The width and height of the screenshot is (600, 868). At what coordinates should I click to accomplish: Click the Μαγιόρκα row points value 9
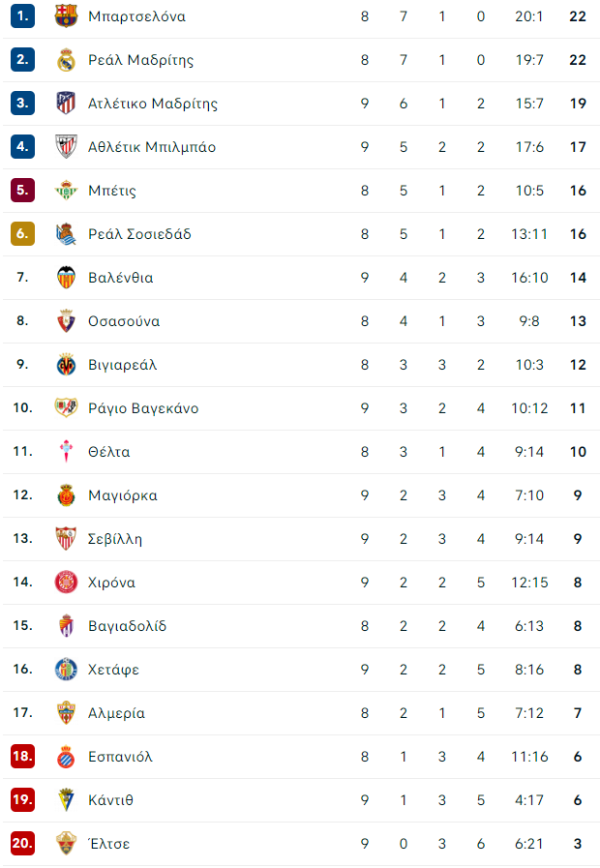pyautogui.click(x=578, y=495)
